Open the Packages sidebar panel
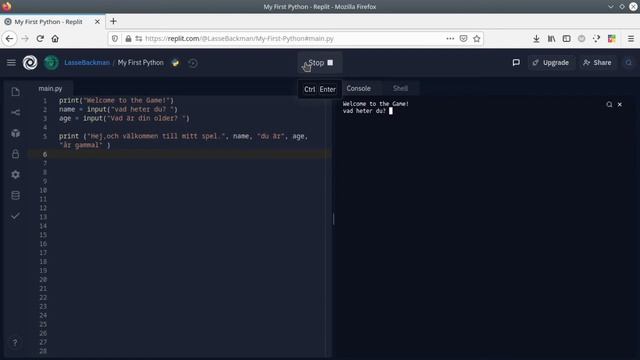Screen dimensions: 640x360 [x=16, y=133]
